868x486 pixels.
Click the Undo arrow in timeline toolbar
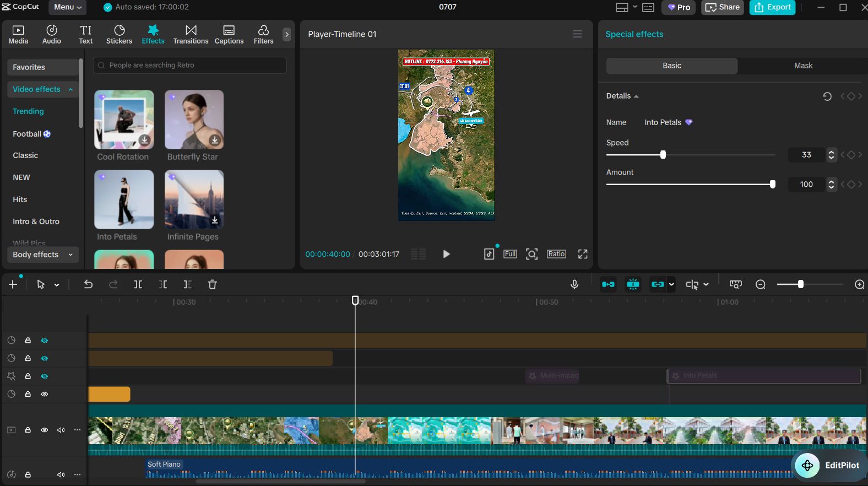pos(88,284)
